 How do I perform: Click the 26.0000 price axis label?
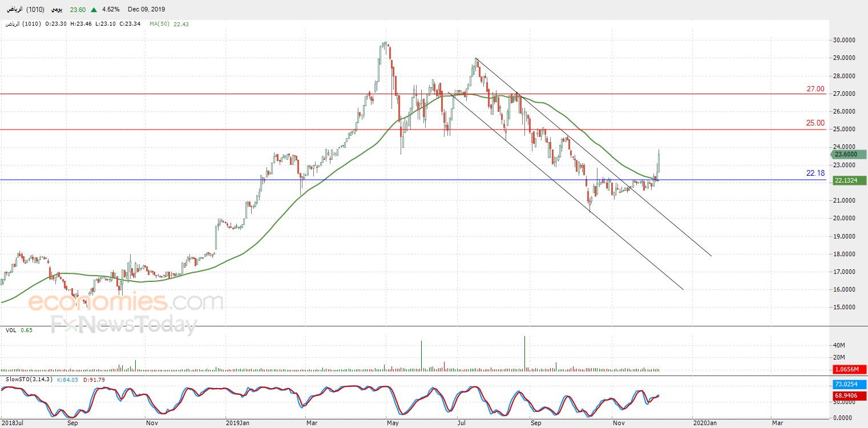844,112
